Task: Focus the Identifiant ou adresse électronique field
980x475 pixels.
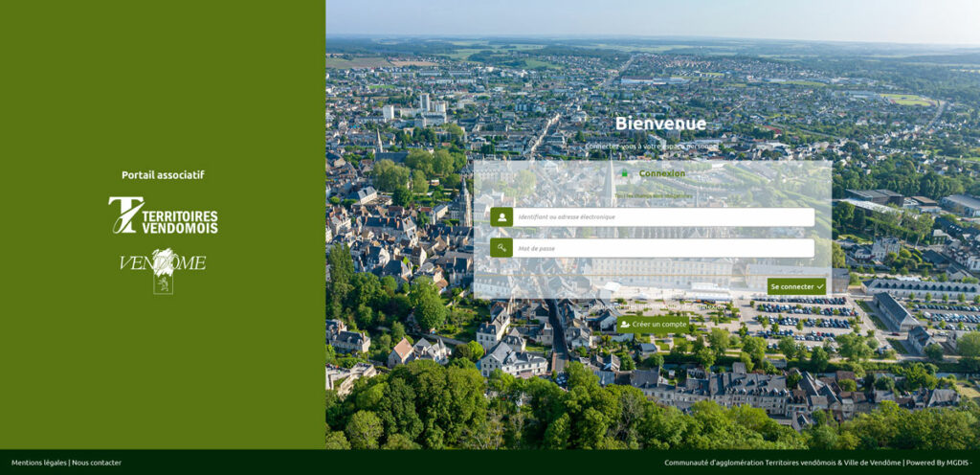Action: (x=663, y=217)
